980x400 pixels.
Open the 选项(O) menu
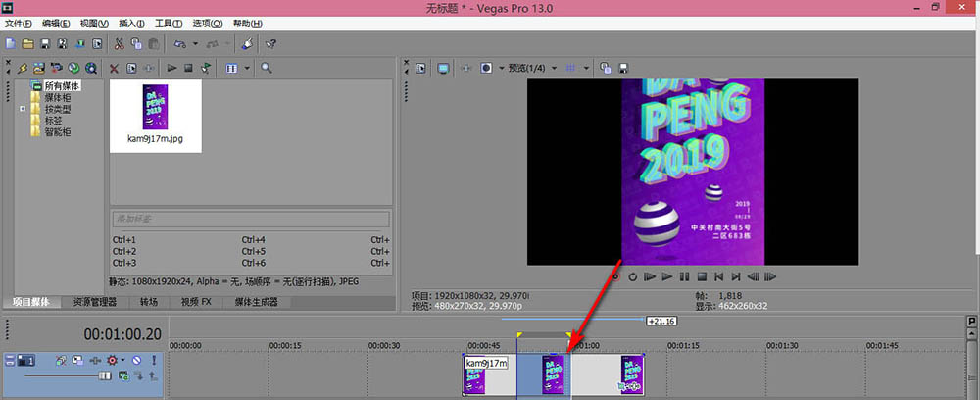(x=208, y=24)
